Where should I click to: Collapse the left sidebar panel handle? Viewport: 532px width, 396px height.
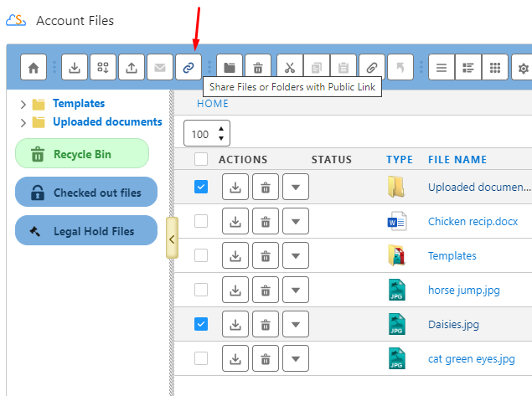click(172, 239)
